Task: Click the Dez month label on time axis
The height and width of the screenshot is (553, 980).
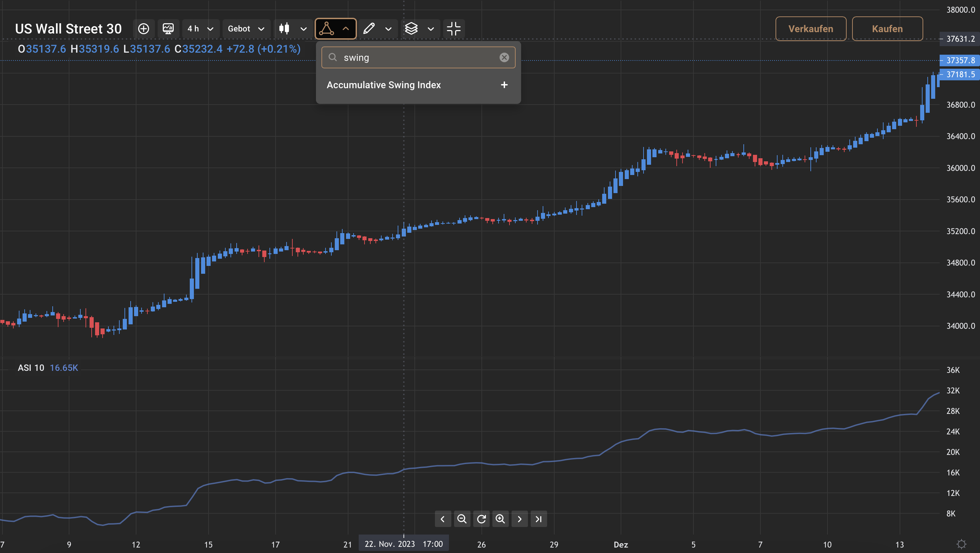Action: coord(621,544)
